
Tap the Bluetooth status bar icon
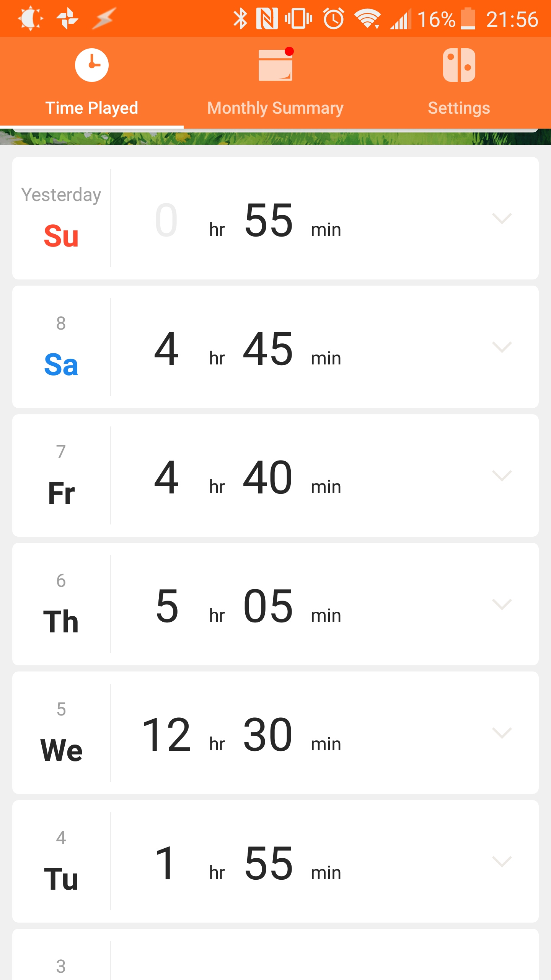tap(240, 19)
